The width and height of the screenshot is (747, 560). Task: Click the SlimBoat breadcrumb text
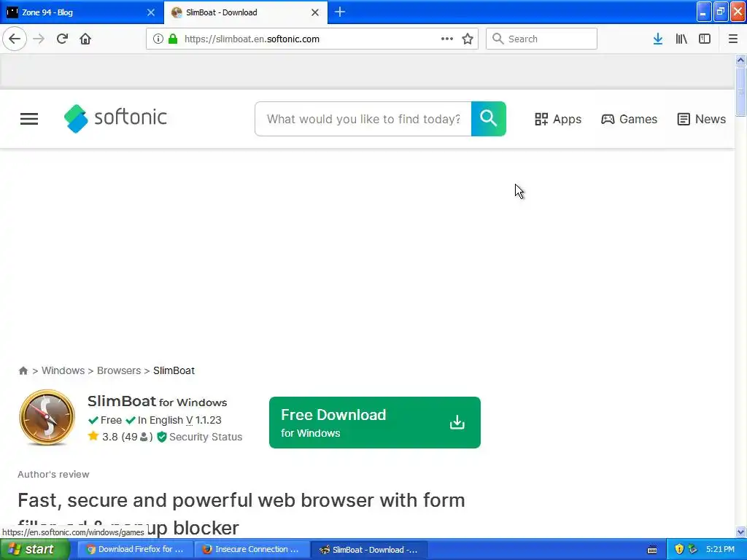pyautogui.click(x=174, y=370)
